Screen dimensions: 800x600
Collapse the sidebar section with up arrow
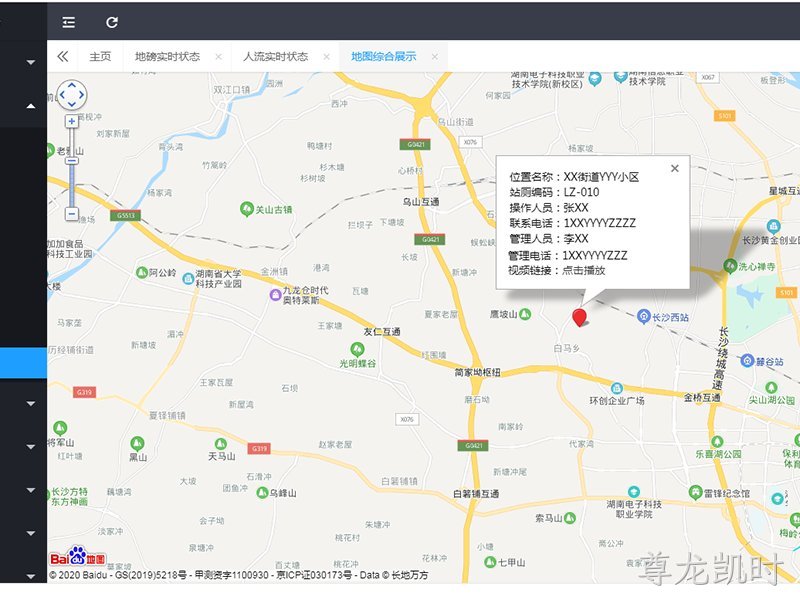coord(31,106)
